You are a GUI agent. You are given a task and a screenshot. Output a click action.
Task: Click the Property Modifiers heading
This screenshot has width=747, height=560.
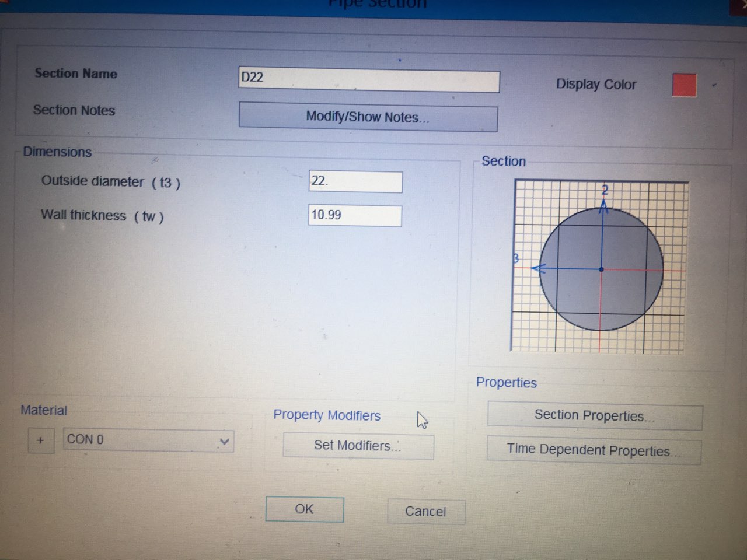point(327,415)
